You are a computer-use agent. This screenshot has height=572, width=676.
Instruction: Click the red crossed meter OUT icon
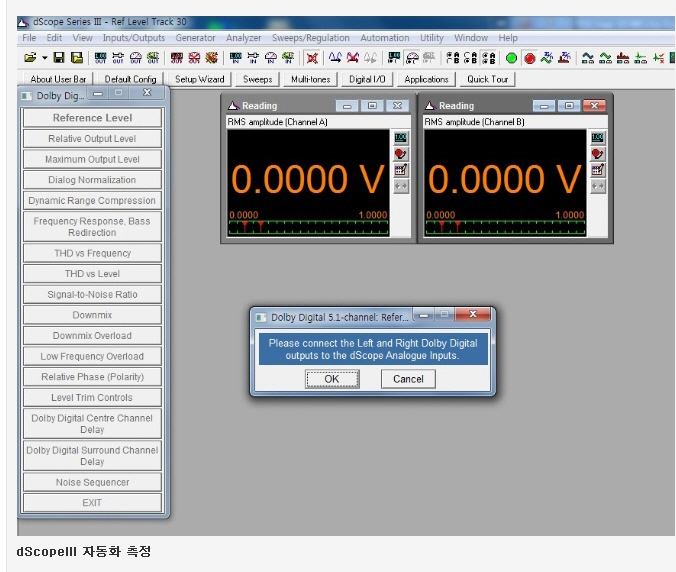(194, 58)
